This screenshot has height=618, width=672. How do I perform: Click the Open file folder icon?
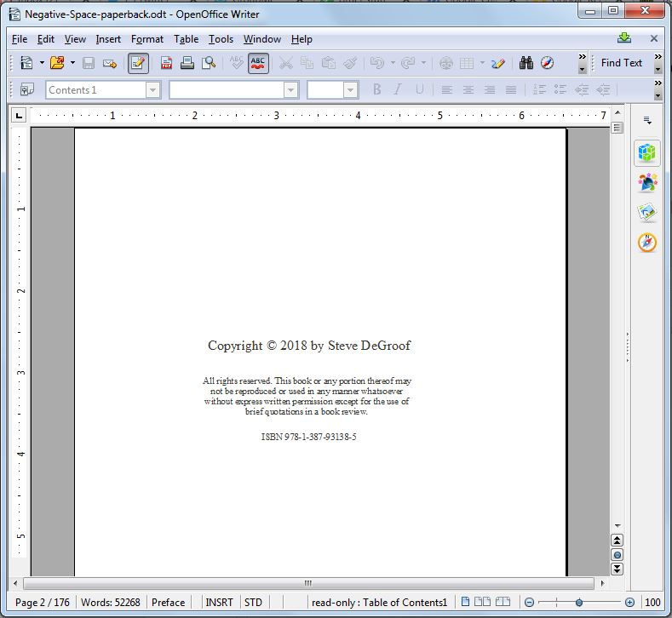coord(57,63)
